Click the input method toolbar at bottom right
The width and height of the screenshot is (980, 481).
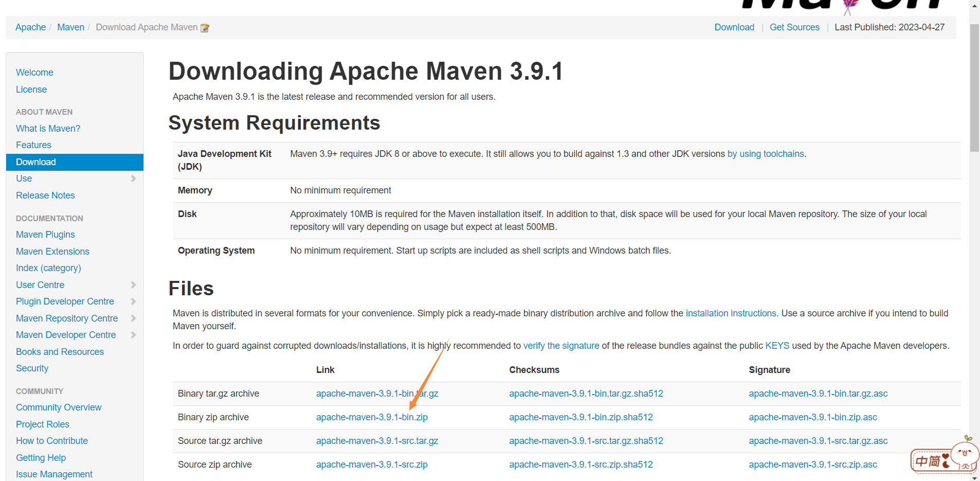[x=945, y=456]
